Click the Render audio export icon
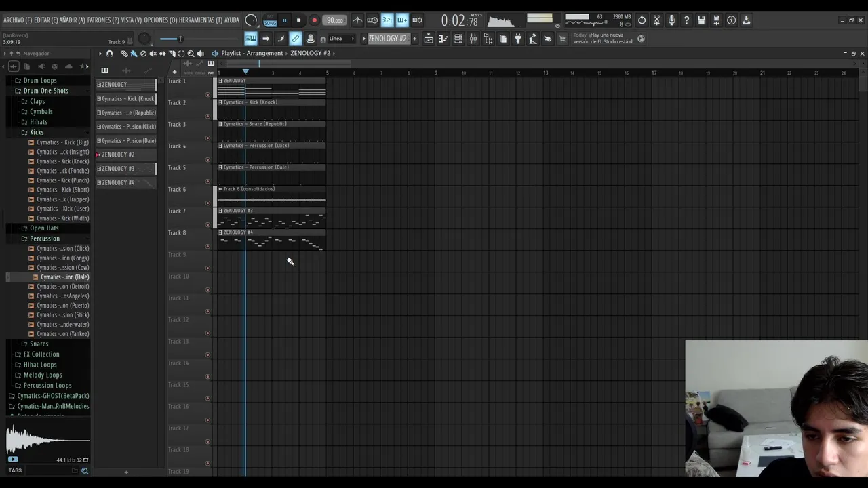 coord(716,20)
